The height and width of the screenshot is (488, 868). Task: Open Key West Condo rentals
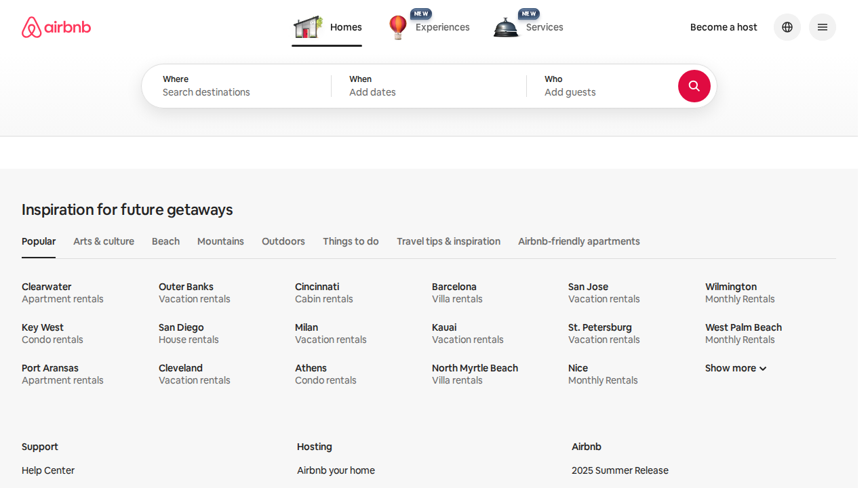pyautogui.click(x=52, y=333)
